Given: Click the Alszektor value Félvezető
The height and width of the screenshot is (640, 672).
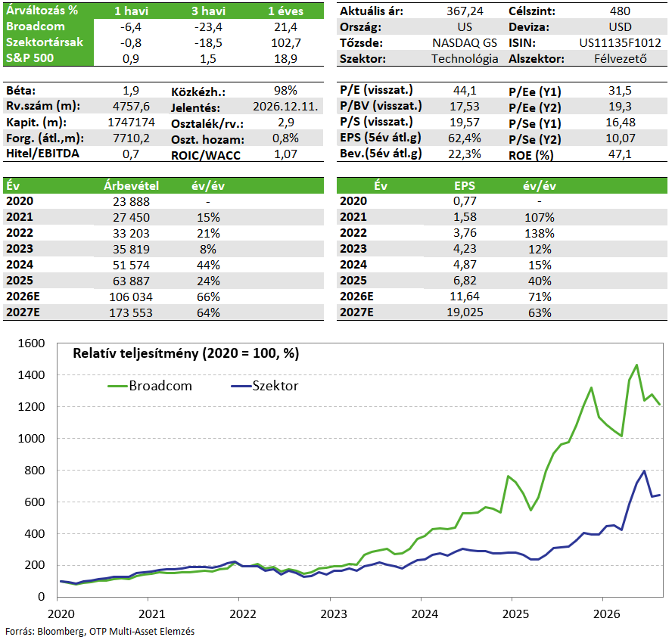Looking at the screenshot, I should [x=620, y=59].
